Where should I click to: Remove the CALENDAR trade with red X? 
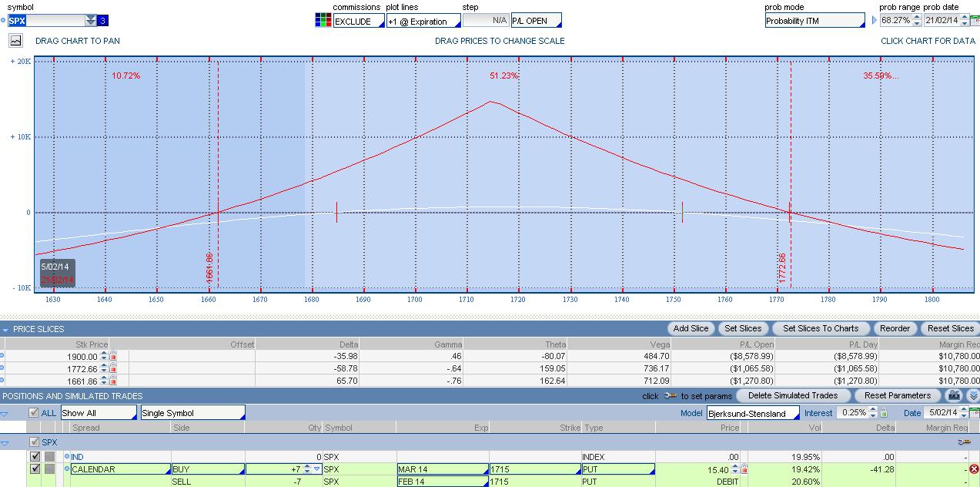974,469
